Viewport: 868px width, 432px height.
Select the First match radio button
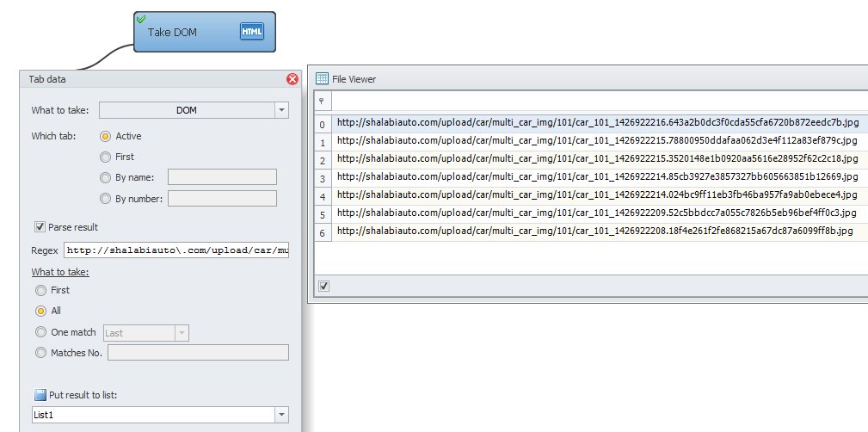40,290
